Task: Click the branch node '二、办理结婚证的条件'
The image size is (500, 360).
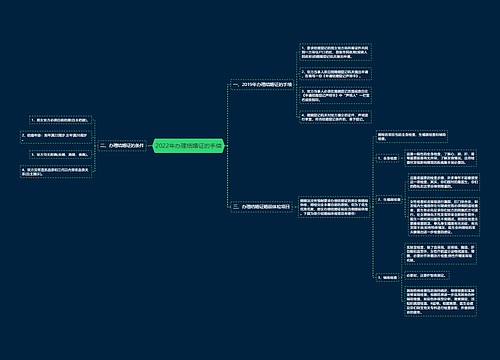Action: point(122,146)
